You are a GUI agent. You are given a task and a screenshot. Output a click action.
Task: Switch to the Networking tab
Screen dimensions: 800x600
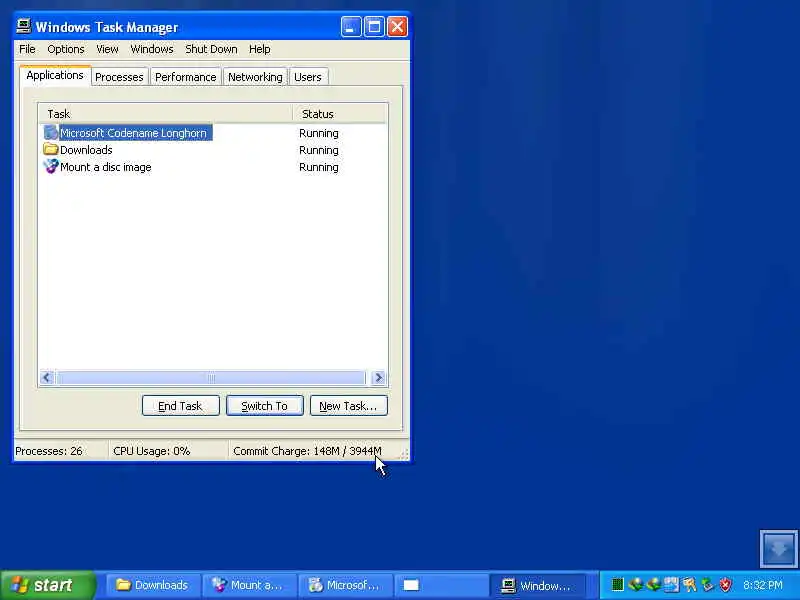[x=255, y=77]
